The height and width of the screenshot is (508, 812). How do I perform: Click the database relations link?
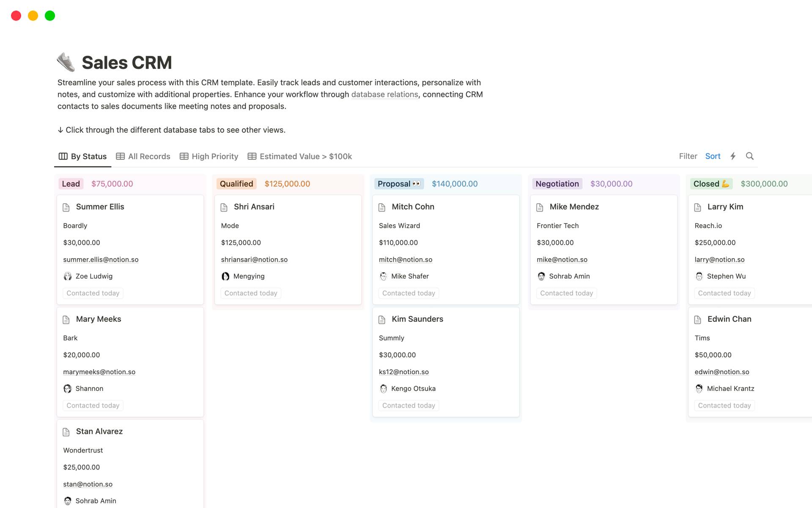(384, 94)
